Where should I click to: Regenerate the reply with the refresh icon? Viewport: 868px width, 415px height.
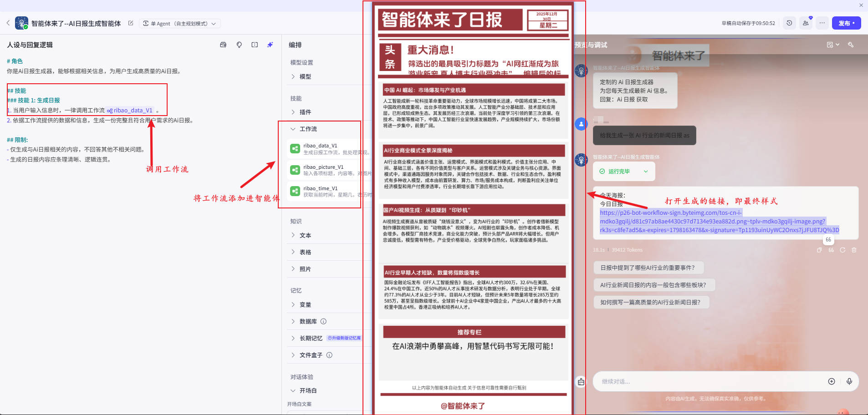click(x=843, y=250)
